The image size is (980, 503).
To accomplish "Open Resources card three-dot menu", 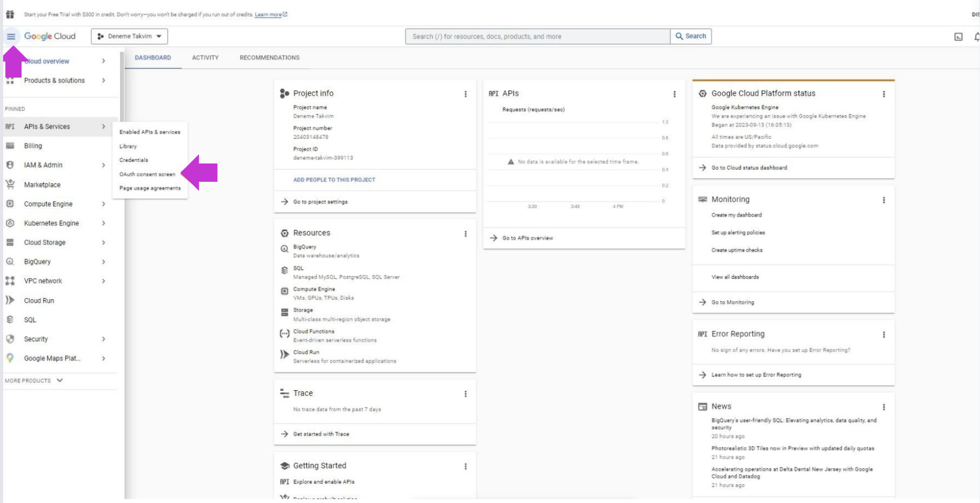I will click(x=465, y=234).
